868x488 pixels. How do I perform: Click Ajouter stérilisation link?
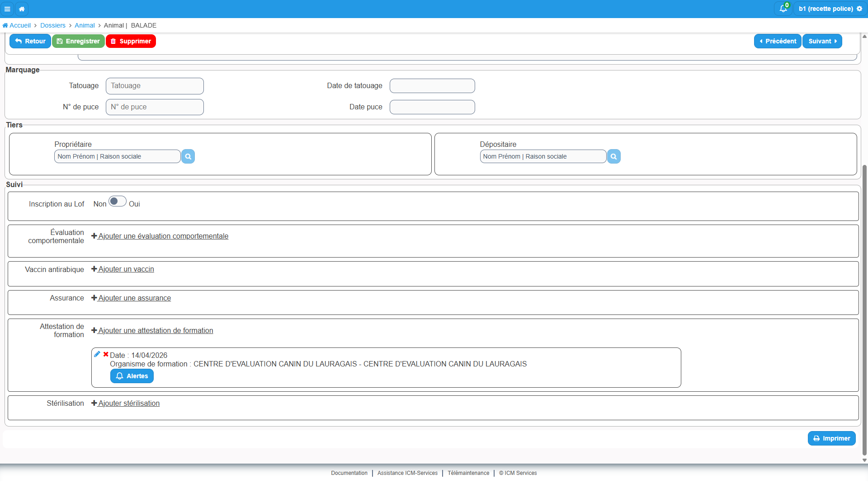[x=125, y=403]
